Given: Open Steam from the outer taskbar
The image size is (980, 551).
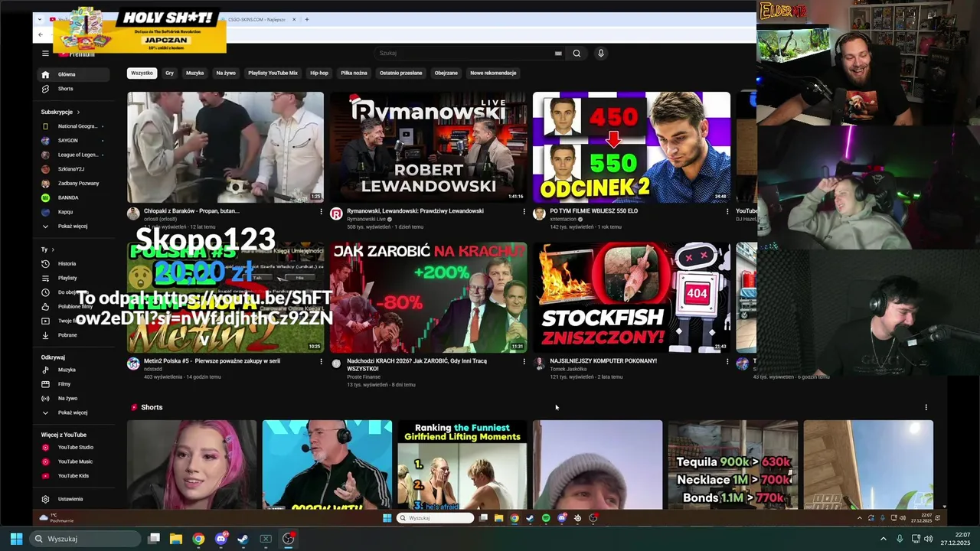Looking at the screenshot, I should [x=243, y=539].
